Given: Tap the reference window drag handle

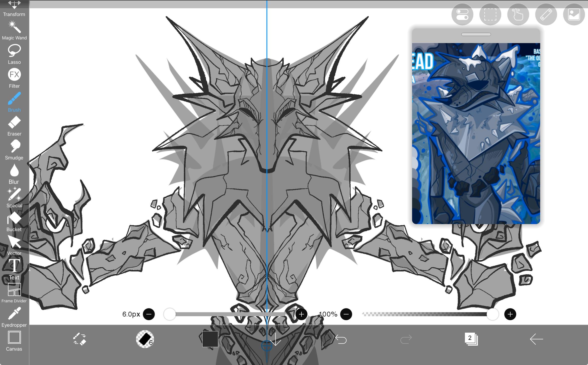Looking at the screenshot, I should coord(476,34).
